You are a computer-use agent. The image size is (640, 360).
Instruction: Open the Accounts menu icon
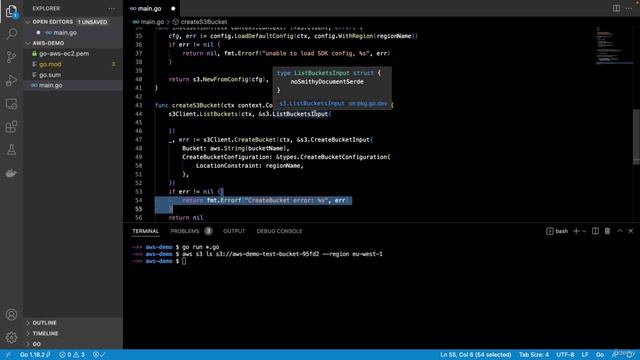point(11,315)
